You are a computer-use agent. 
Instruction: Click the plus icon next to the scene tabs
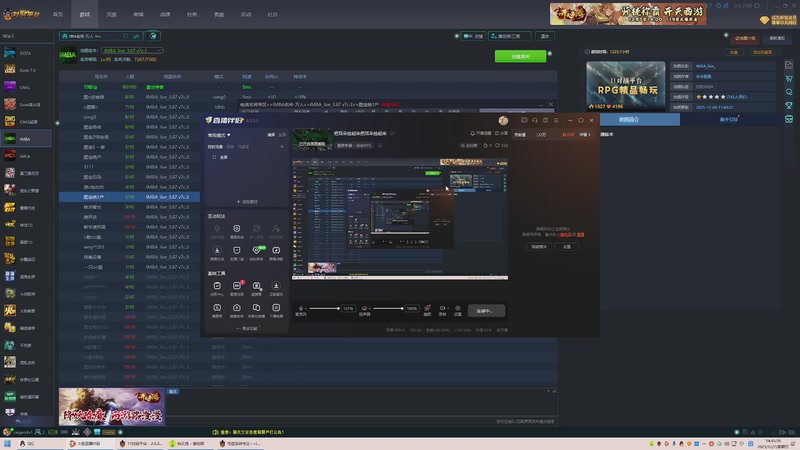point(282,147)
